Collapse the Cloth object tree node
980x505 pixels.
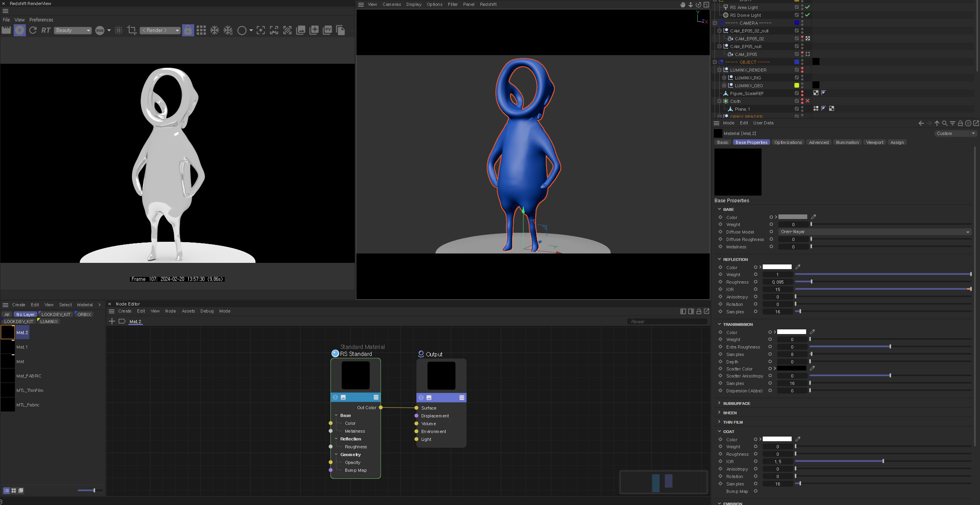point(719,101)
